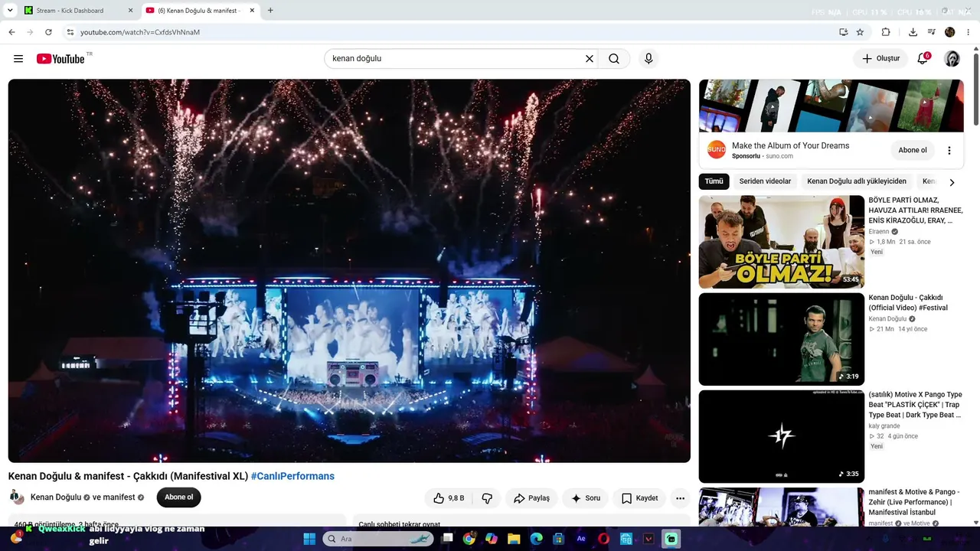Screen dimensions: 980x551
Task: Open the Soru ask button
Action: 586,498
